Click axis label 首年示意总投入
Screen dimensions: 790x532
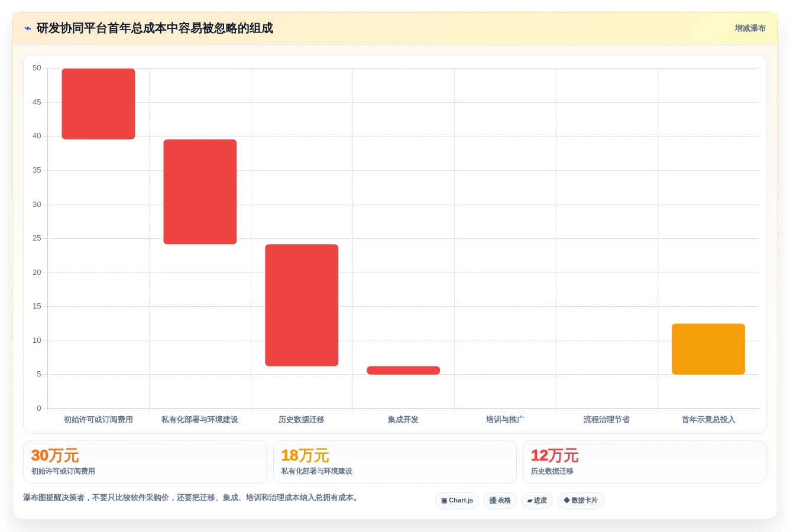pos(708,420)
